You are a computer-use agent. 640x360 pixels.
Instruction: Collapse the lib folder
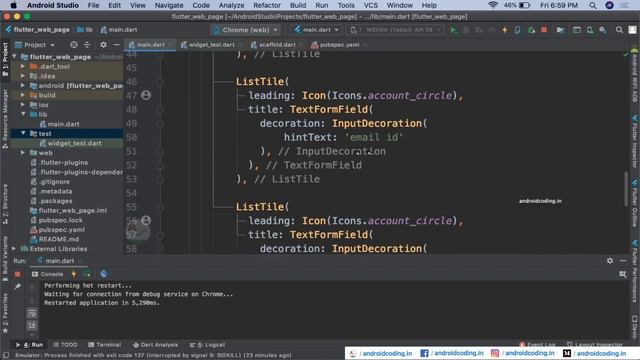23,114
